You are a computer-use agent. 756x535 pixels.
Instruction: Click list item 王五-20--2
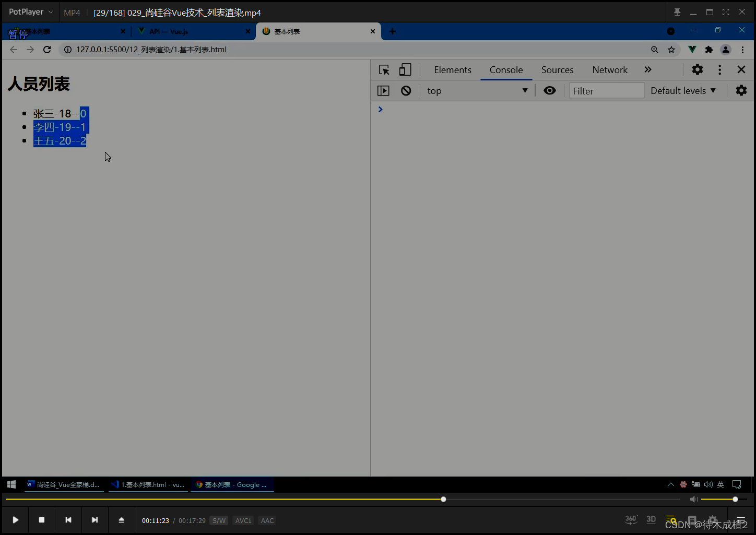(60, 140)
